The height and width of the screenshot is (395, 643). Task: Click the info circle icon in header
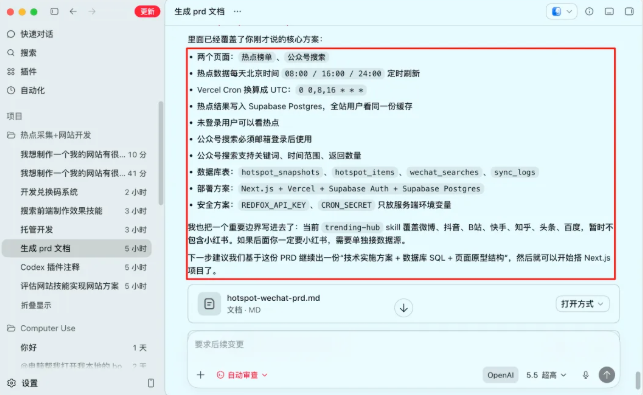589,11
